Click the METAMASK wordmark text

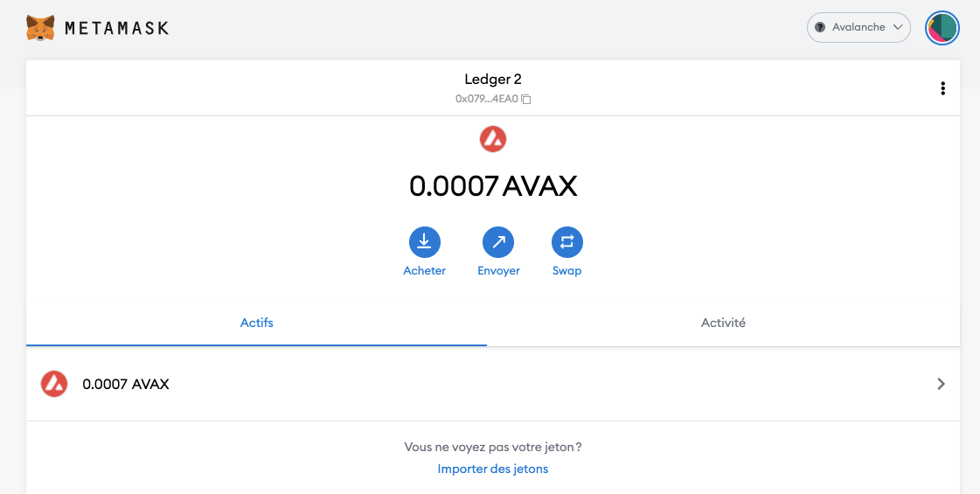pyautogui.click(x=117, y=28)
